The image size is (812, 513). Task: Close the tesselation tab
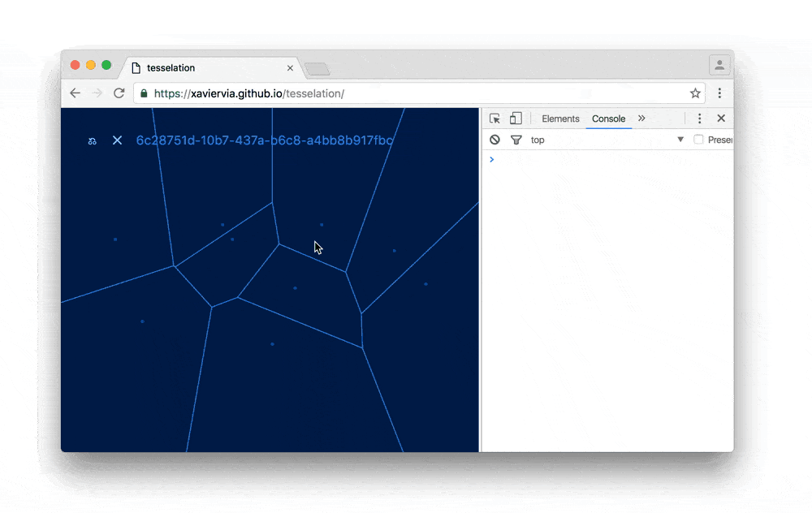(x=290, y=68)
